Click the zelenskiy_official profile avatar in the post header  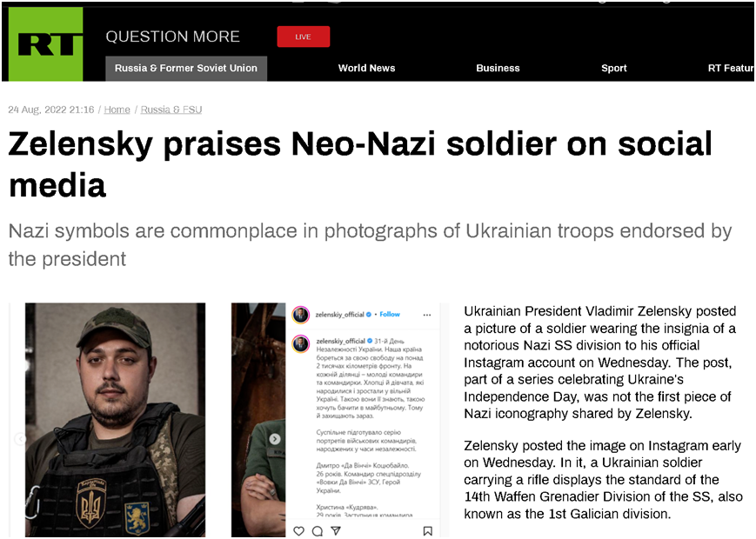(x=301, y=314)
